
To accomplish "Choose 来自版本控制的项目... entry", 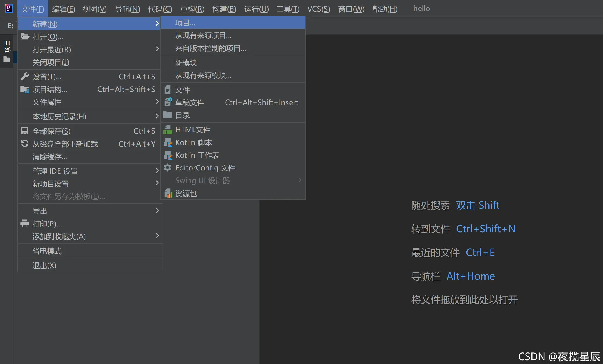I will 210,48.
